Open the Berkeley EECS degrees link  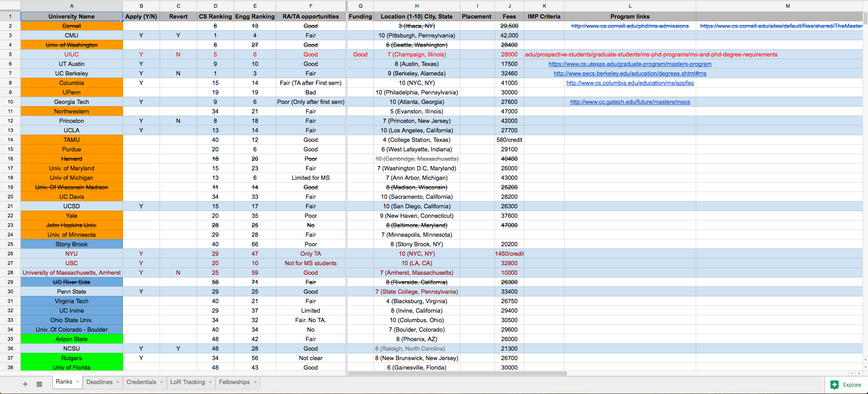coord(630,74)
